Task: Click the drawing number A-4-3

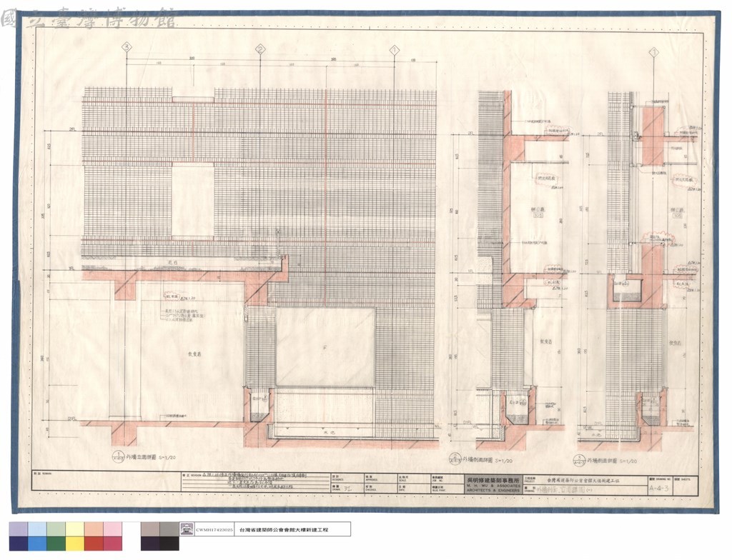Action: pos(659,488)
